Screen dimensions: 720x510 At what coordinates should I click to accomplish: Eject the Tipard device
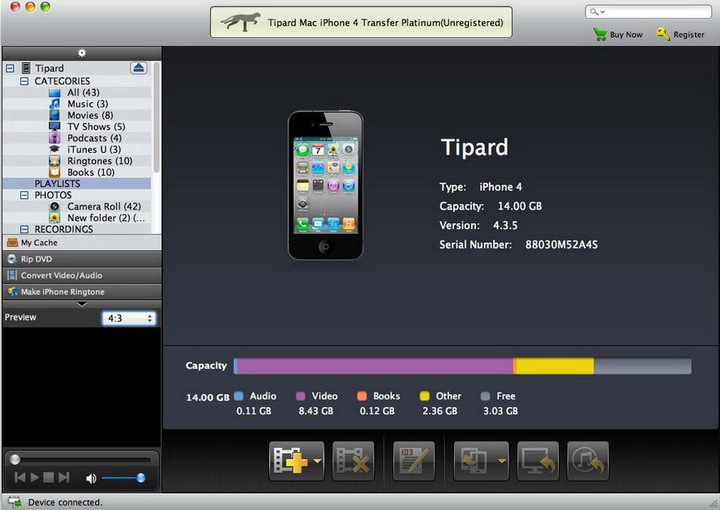[x=138, y=68]
